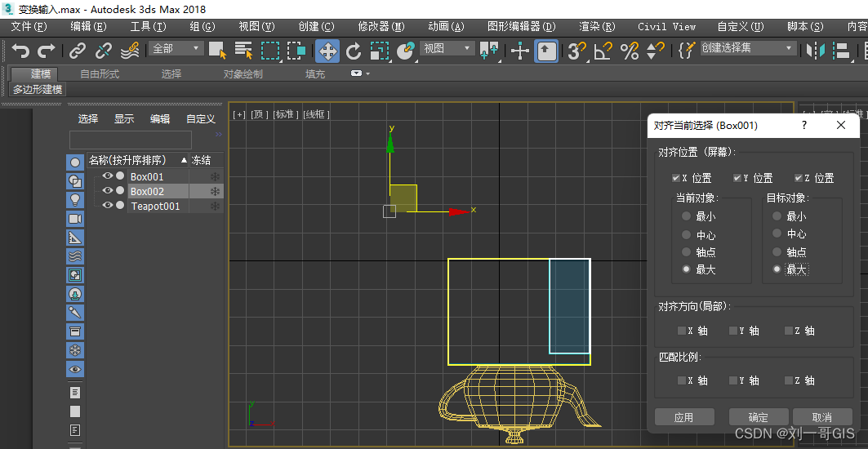Toggle Display Lights bulb filter icon
868x449 pixels.
[x=75, y=199]
